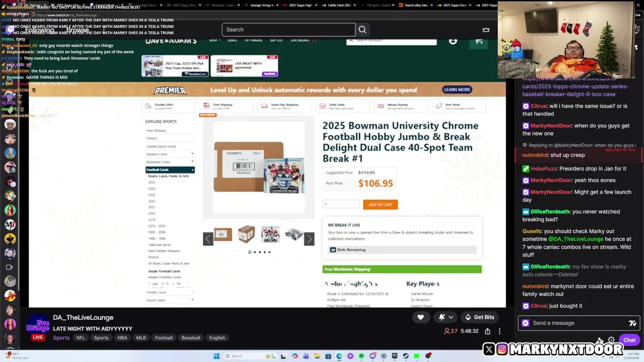Expand the Shop dropdown in Dave & Adam's nav
Viewport: 644px width, 362px height.
214,40
